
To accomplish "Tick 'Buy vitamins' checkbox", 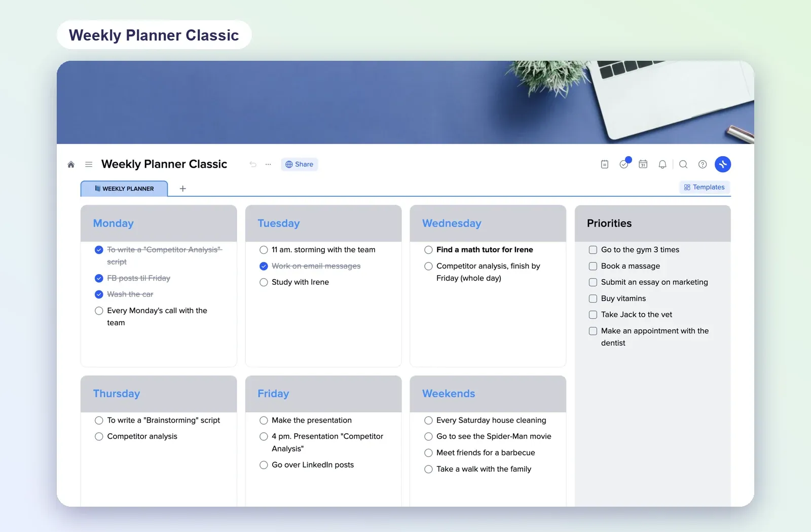I will point(593,298).
